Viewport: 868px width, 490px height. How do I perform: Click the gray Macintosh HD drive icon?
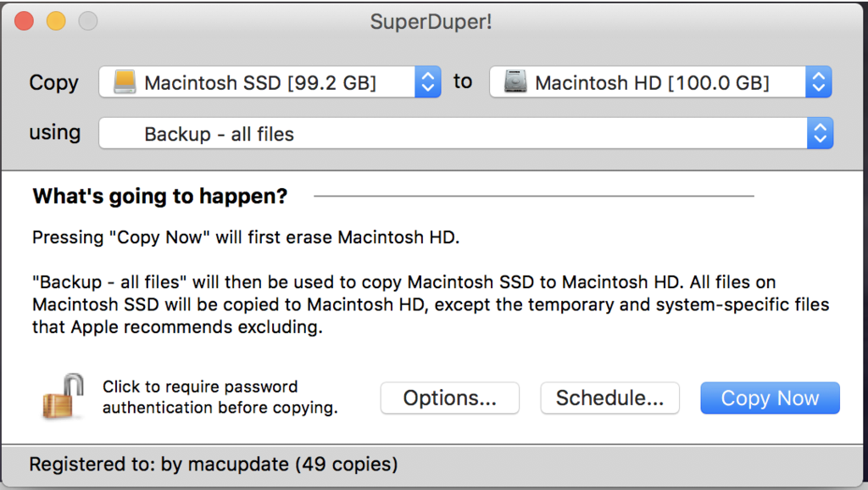(515, 82)
